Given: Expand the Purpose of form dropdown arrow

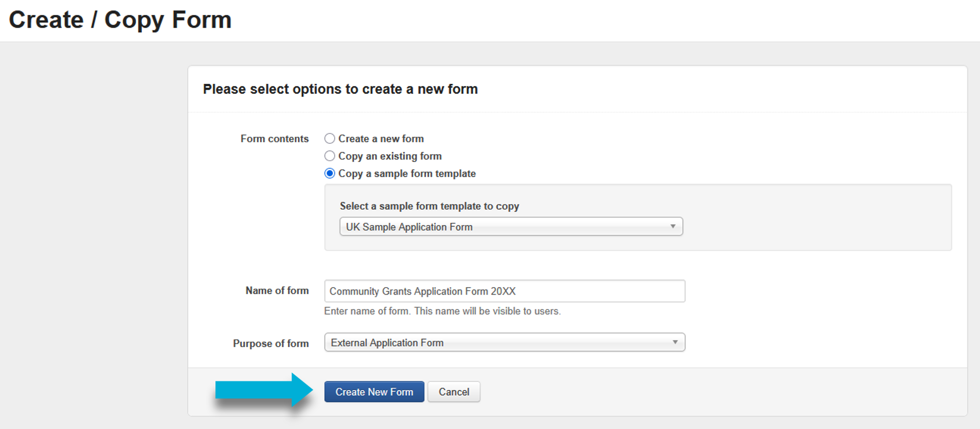Looking at the screenshot, I should [x=675, y=342].
